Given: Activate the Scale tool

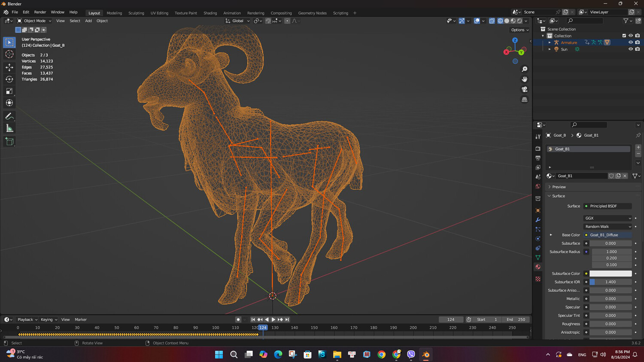Looking at the screenshot, I should point(9,91).
